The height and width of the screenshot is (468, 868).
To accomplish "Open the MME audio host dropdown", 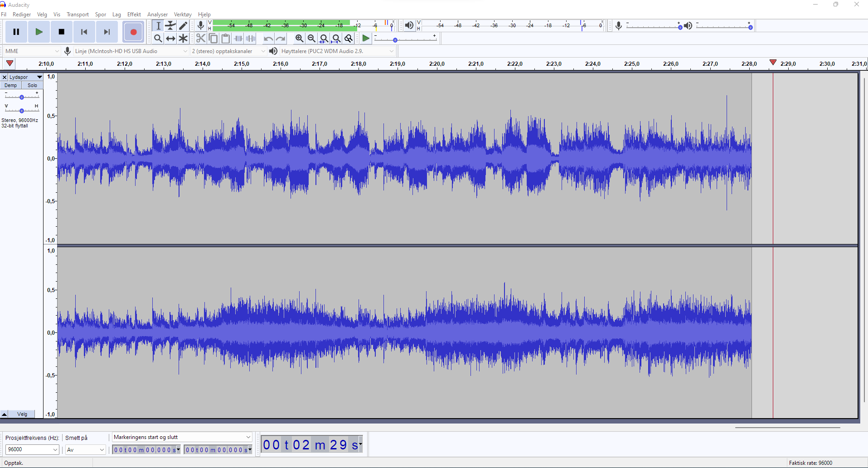I will click(32, 51).
